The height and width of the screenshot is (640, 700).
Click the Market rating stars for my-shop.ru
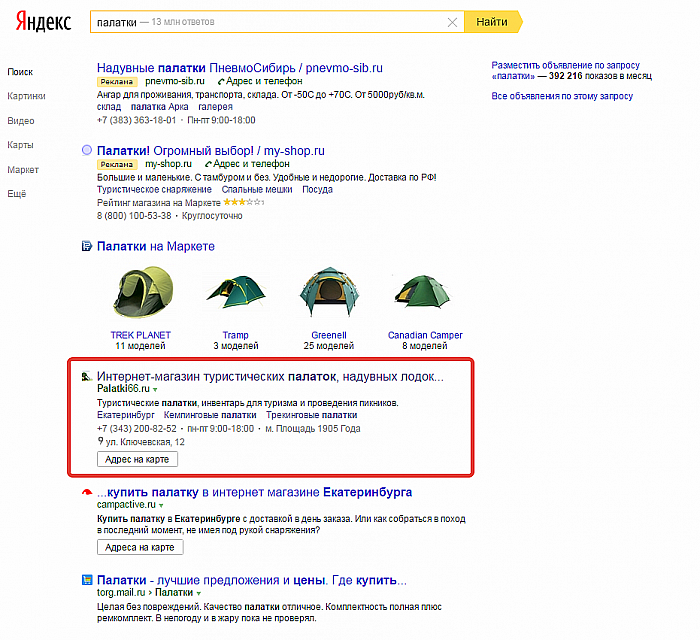pyautogui.click(x=244, y=202)
